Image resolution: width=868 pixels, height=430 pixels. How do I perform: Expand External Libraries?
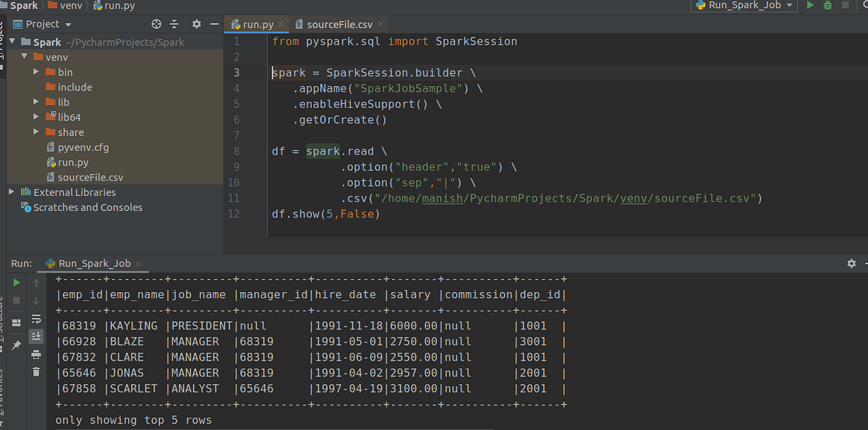[10, 192]
